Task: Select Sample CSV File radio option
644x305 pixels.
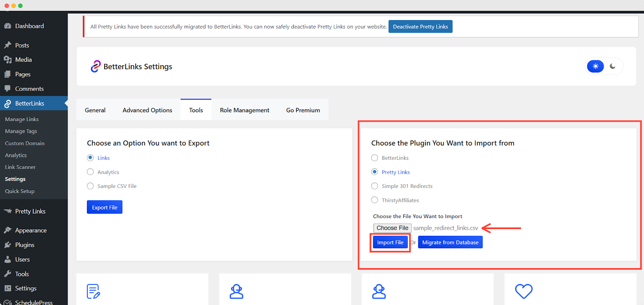Action: [91, 186]
